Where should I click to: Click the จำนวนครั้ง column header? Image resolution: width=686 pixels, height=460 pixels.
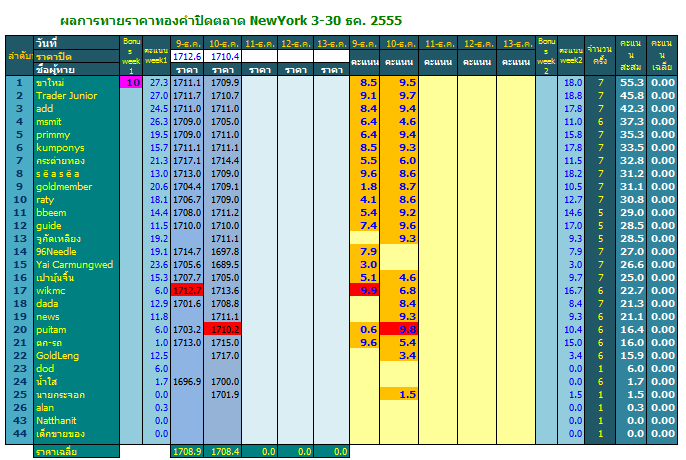(600, 56)
